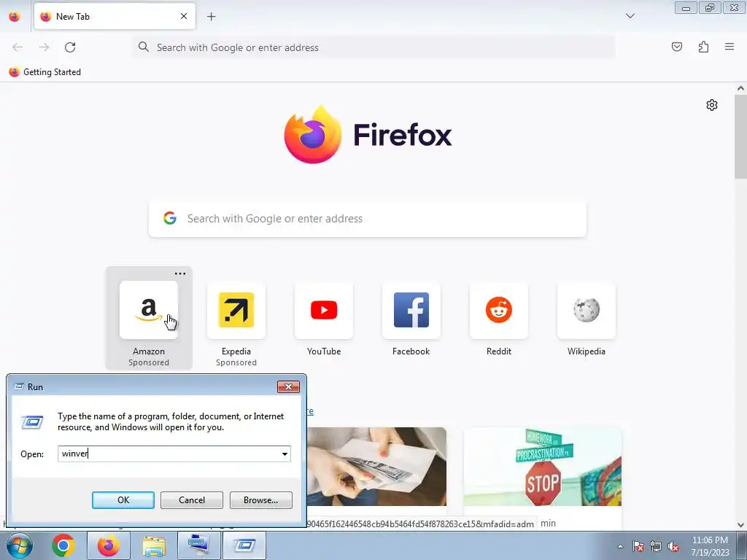
Task: Close the New Tab tab
Action: tap(184, 16)
